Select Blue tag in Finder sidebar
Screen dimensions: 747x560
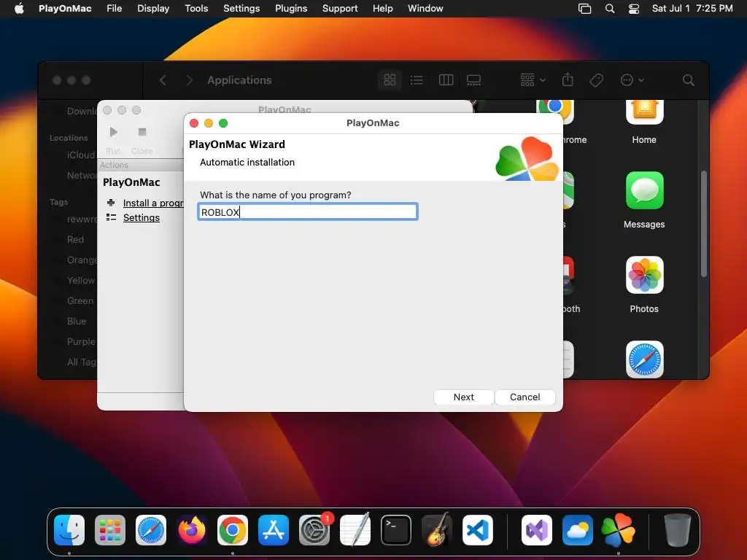click(x=76, y=322)
